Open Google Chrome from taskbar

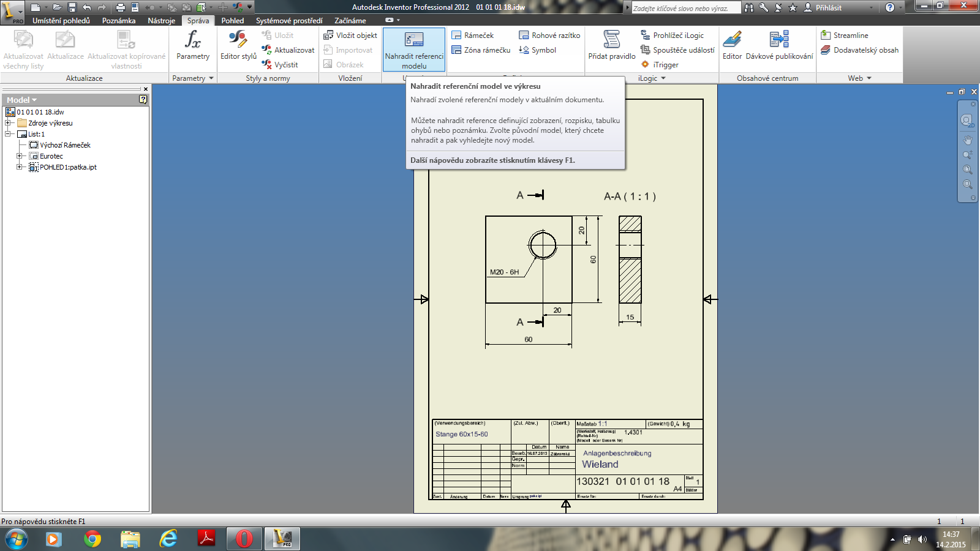(92, 539)
